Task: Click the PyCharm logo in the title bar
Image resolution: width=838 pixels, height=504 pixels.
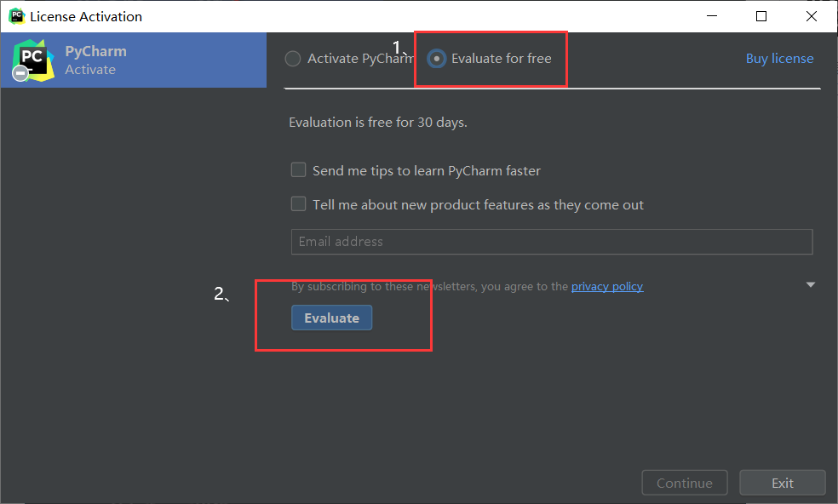Action: [x=16, y=16]
